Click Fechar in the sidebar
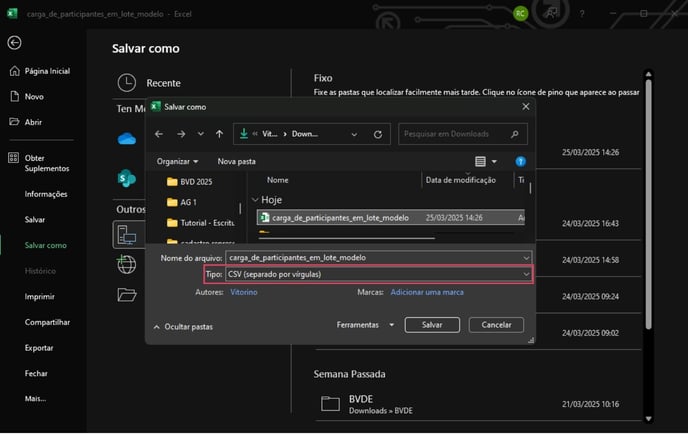The height and width of the screenshot is (434, 688). click(x=36, y=373)
